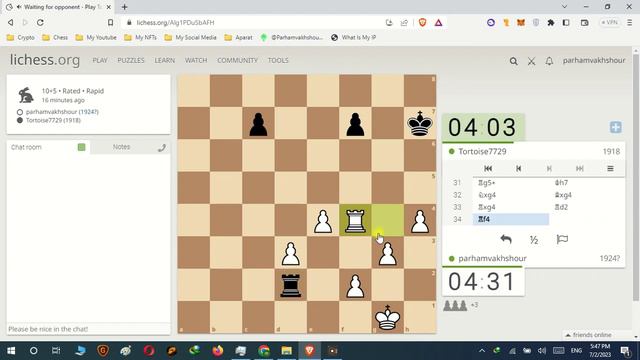The image size is (640, 360).
Task: Click the voice chat phone icon
Action: point(162,147)
